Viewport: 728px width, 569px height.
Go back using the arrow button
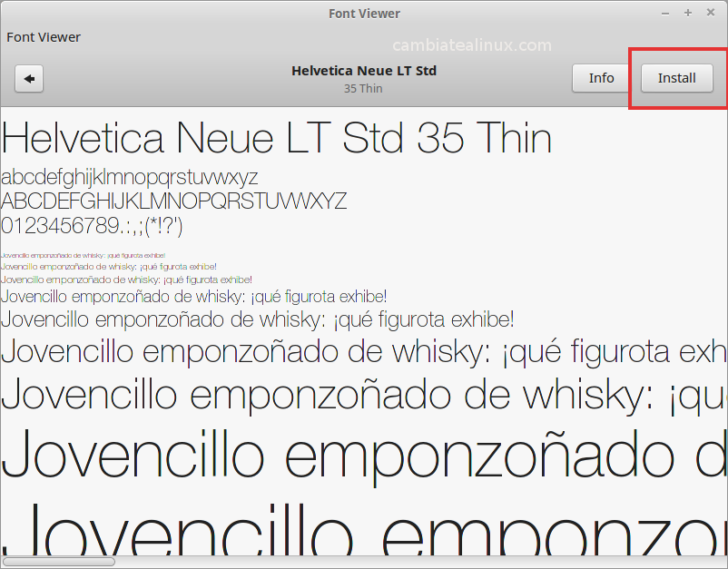(29, 78)
